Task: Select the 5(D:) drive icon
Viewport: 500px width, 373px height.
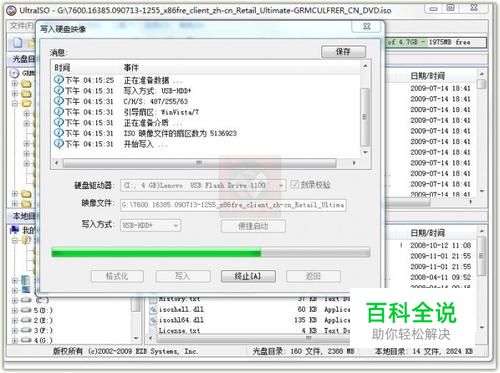Action: [26, 310]
